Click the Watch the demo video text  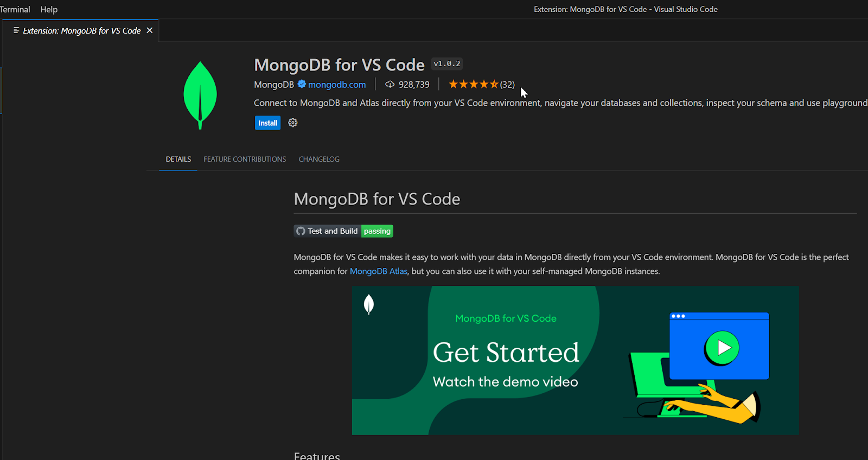pyautogui.click(x=505, y=382)
